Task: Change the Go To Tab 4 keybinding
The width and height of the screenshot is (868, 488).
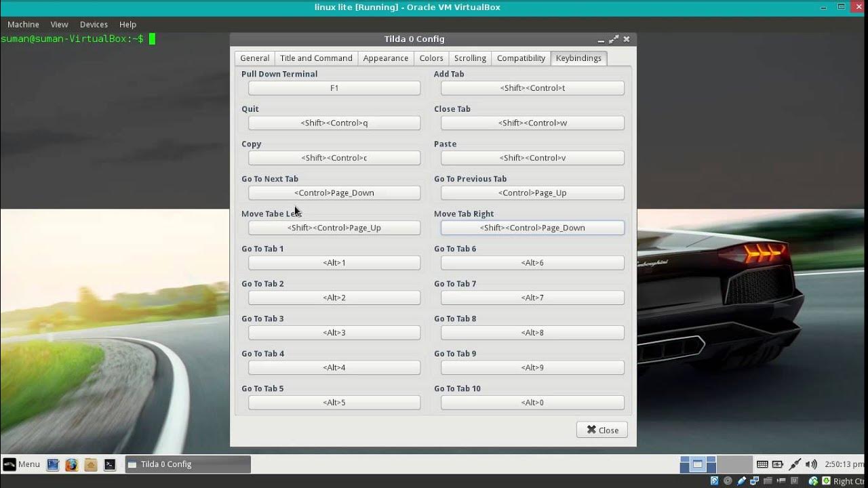Action: tap(334, 367)
